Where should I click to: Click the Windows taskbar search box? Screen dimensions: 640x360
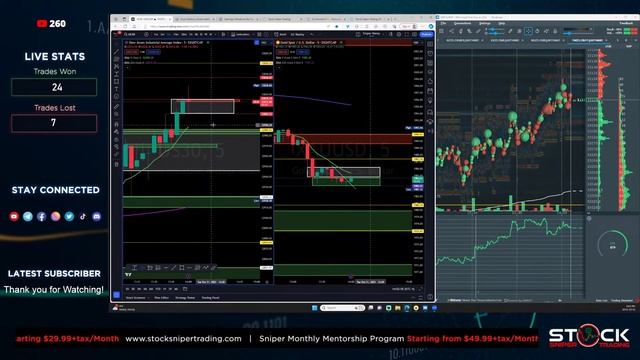click(x=342, y=308)
